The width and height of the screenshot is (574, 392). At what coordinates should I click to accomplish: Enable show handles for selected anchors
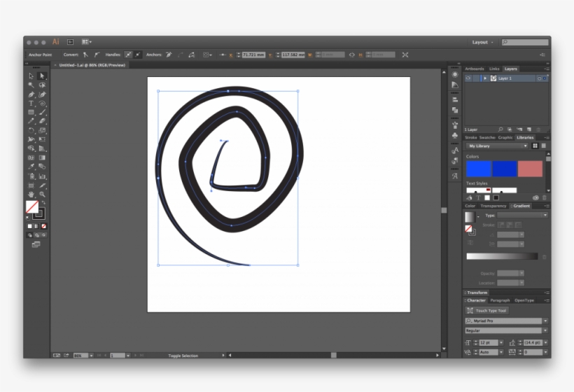click(128, 55)
